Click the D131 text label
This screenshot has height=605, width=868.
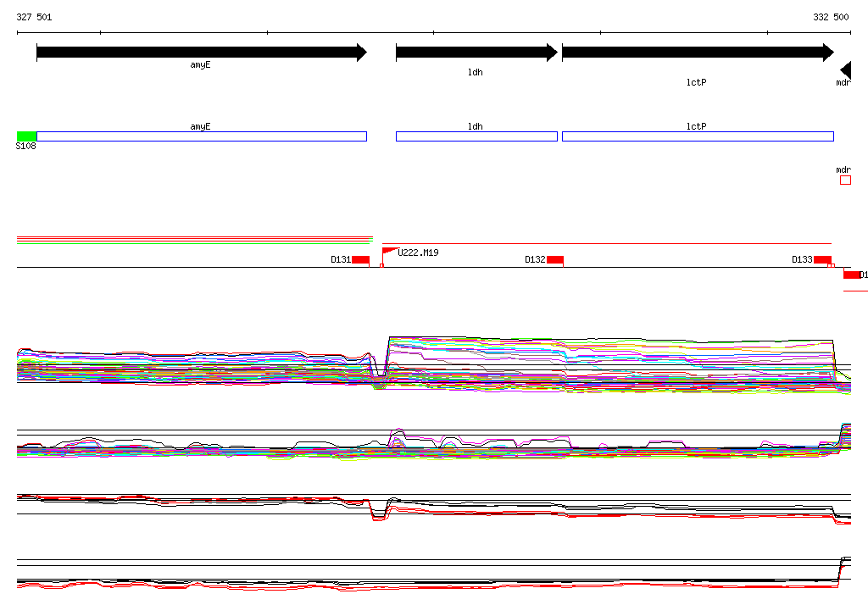tap(341, 259)
